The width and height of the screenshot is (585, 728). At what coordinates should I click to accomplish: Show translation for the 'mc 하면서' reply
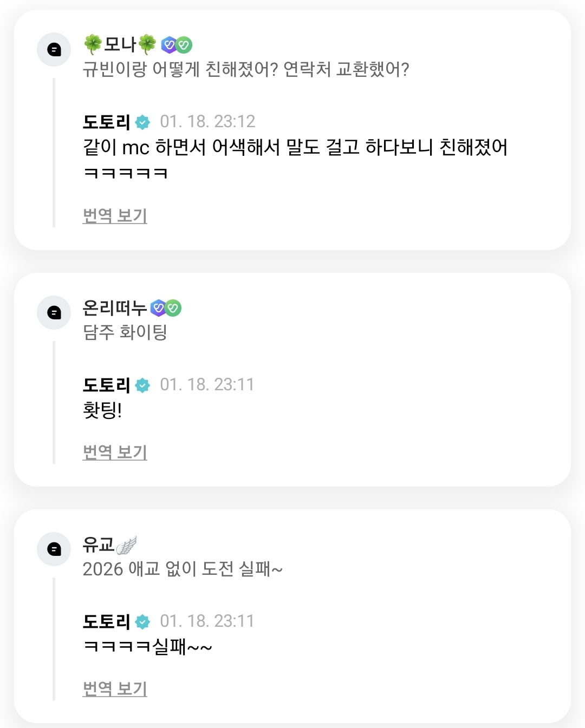115,216
